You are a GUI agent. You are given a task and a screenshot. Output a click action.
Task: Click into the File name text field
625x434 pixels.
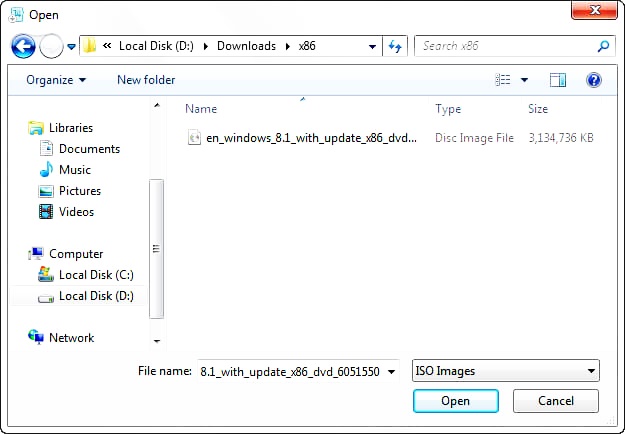coord(291,371)
